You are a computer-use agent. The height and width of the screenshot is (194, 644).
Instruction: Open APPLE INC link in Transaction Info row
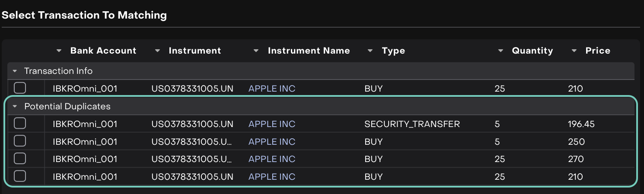pyautogui.click(x=271, y=89)
